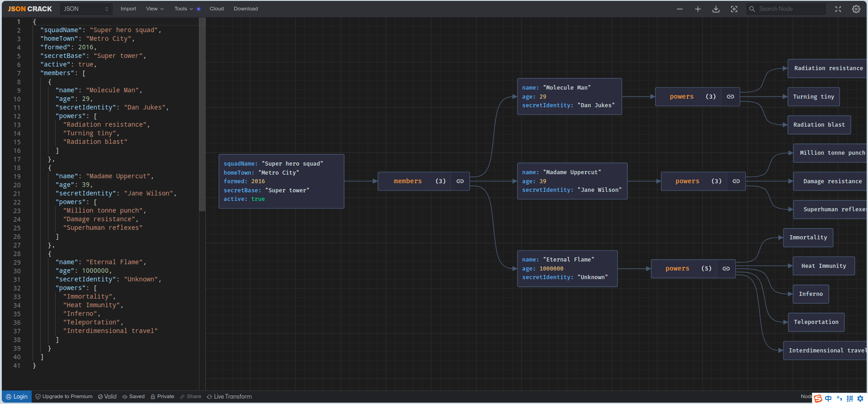Click the Inferno node
The image size is (868, 404).
pos(811,294)
